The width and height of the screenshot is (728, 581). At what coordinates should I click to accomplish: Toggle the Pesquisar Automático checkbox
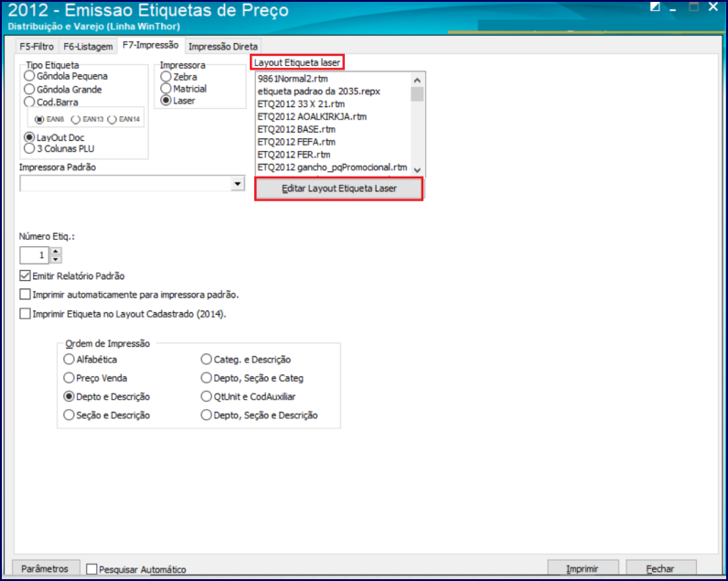pyautogui.click(x=92, y=569)
